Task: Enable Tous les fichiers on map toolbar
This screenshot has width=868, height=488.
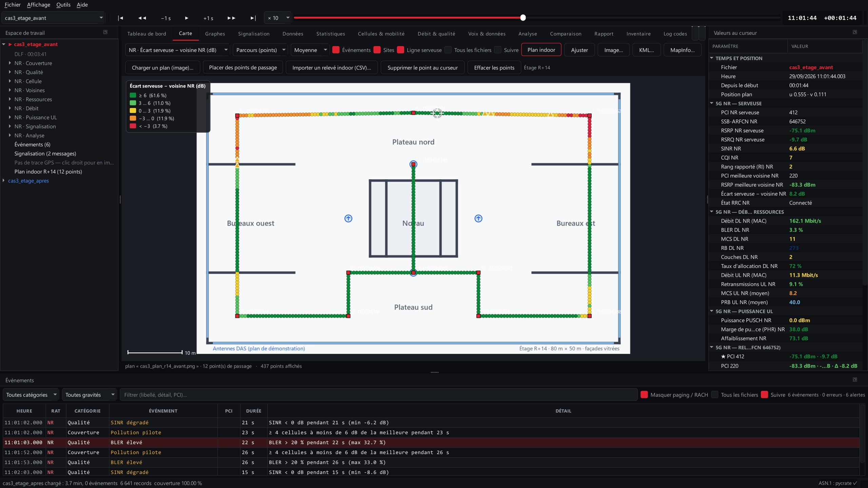Action: point(448,50)
